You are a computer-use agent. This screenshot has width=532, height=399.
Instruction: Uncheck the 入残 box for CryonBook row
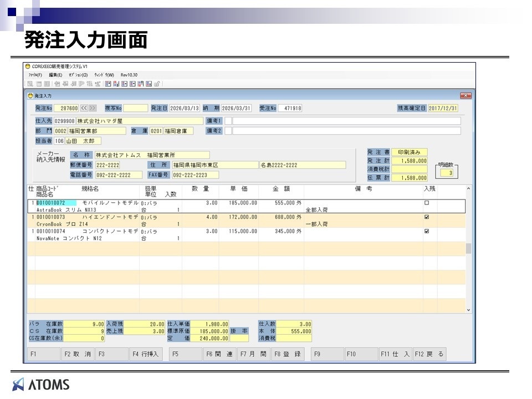(x=427, y=217)
